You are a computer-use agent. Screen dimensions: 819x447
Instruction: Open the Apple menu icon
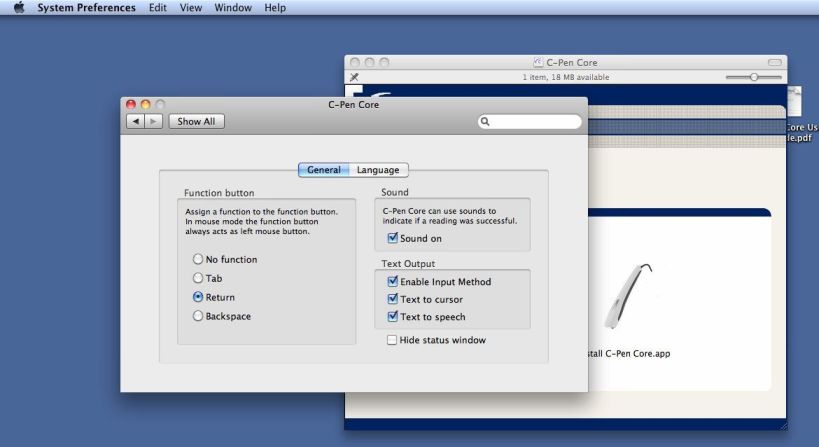click(x=19, y=7)
